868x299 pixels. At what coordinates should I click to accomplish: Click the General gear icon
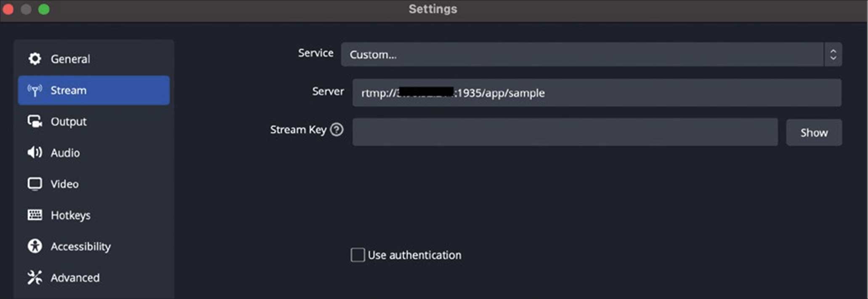pos(35,59)
